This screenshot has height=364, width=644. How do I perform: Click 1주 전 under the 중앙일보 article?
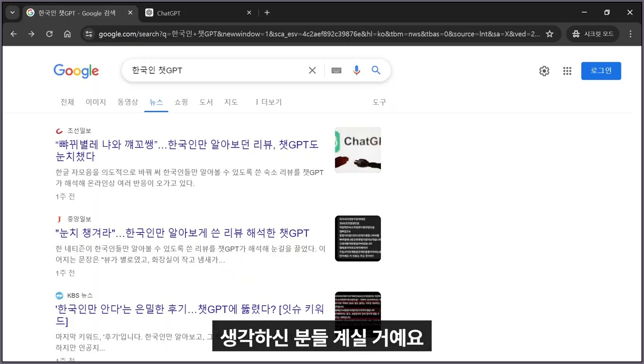pos(65,273)
